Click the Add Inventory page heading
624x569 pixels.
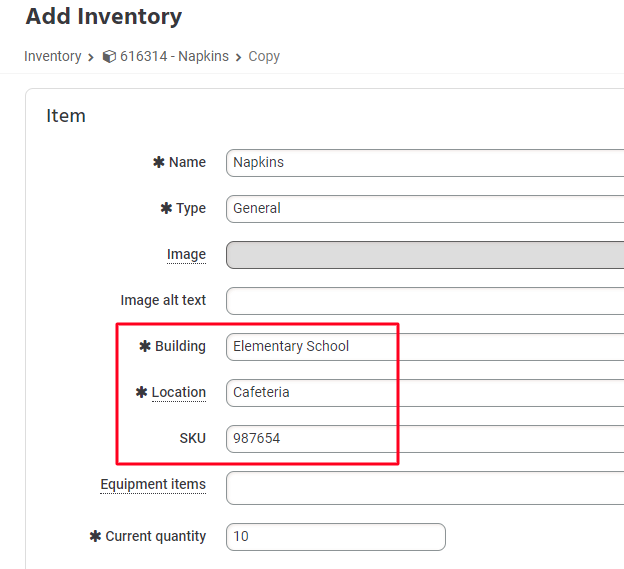[104, 17]
